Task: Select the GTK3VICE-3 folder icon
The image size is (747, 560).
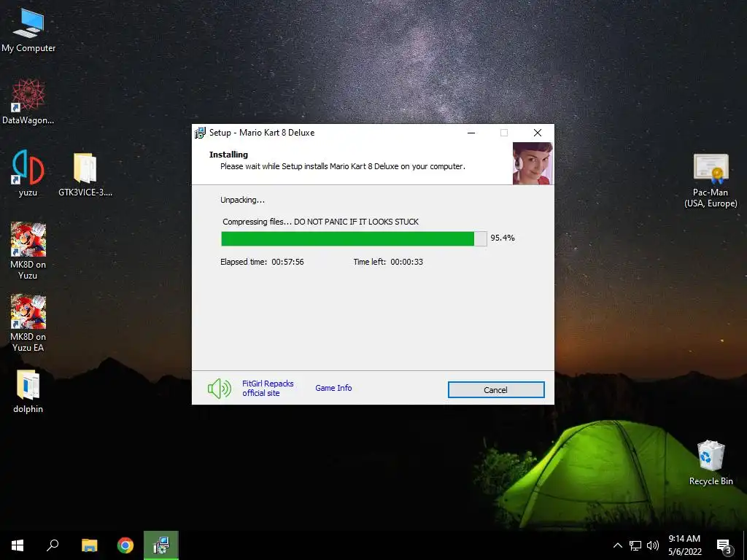Action: 85,174
